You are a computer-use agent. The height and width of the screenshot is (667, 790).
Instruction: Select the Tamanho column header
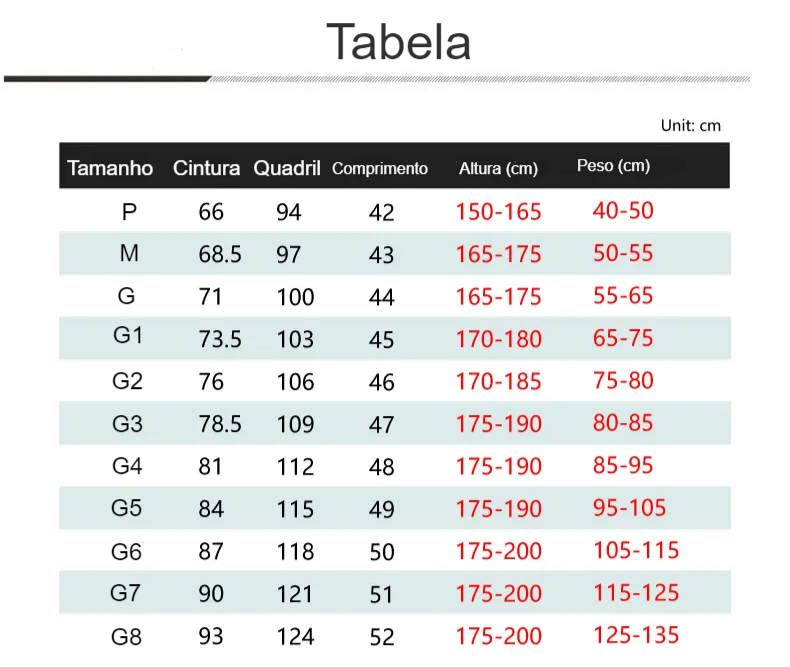point(110,168)
